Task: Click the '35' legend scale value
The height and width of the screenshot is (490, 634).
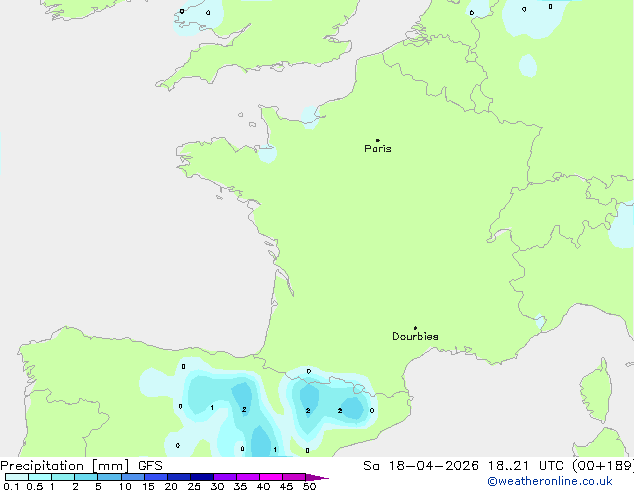Action: coord(240,486)
